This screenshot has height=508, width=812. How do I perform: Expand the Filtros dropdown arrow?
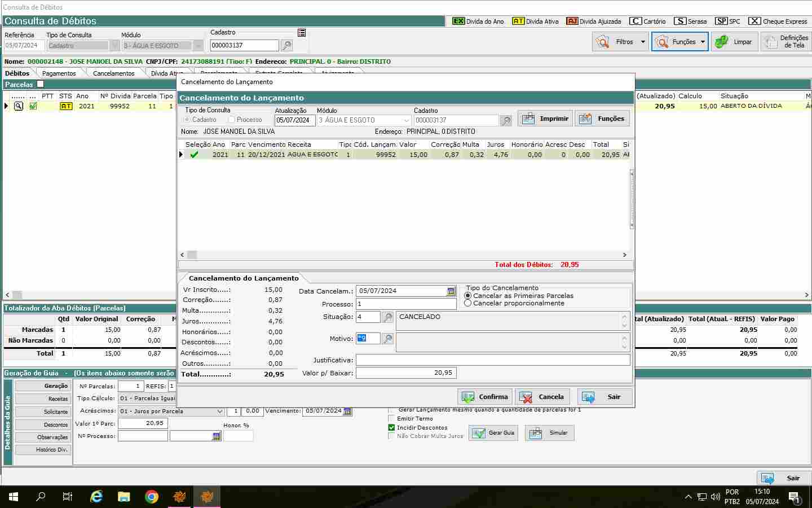pyautogui.click(x=643, y=42)
